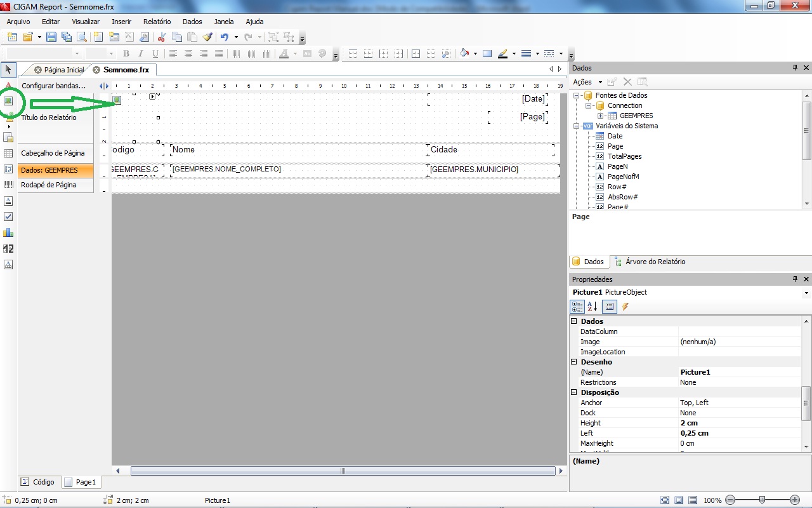This screenshot has width=812, height=508.
Task: Collapse the Variáveis do Sistema node
Action: tap(577, 126)
